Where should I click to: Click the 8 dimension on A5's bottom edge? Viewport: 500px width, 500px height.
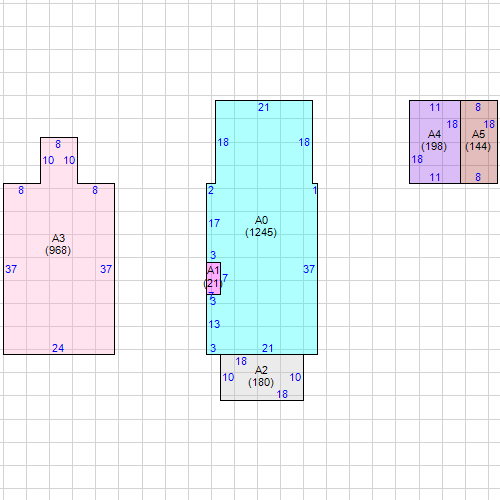coord(478,177)
